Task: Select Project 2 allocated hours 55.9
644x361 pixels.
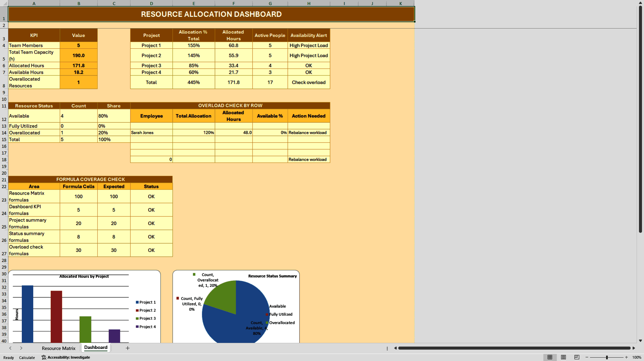Action: 233,55
